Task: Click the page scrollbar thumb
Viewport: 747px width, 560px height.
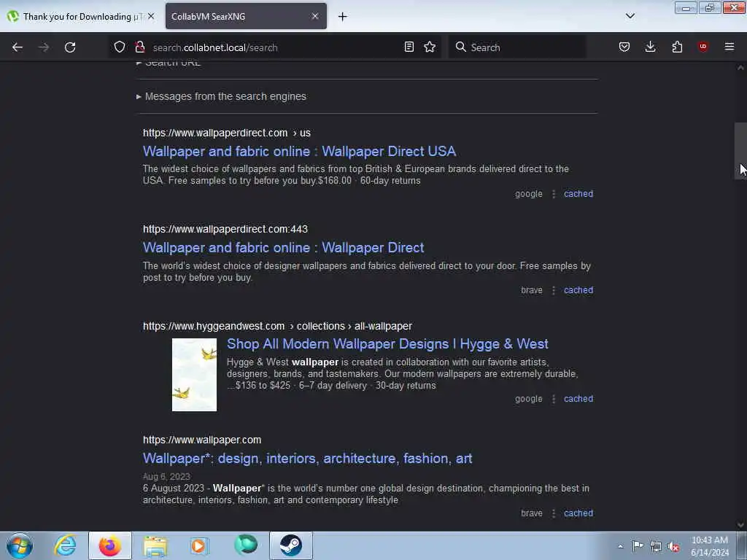Action: coord(740,151)
